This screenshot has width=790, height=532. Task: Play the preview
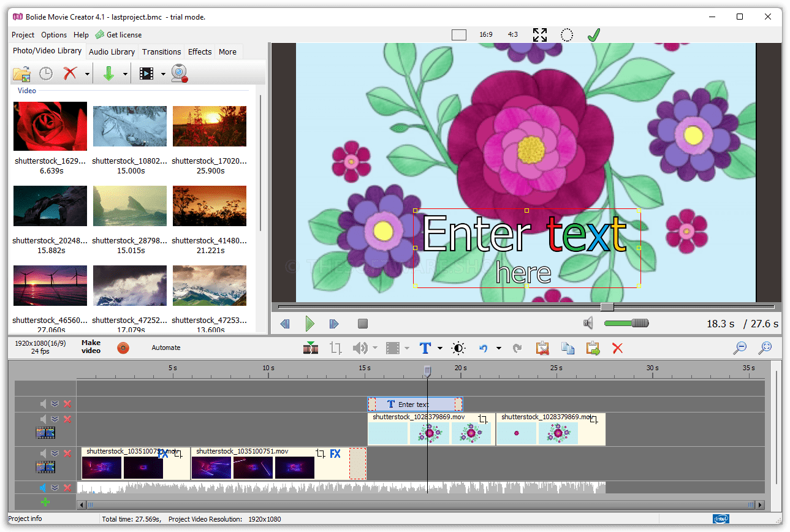click(310, 323)
